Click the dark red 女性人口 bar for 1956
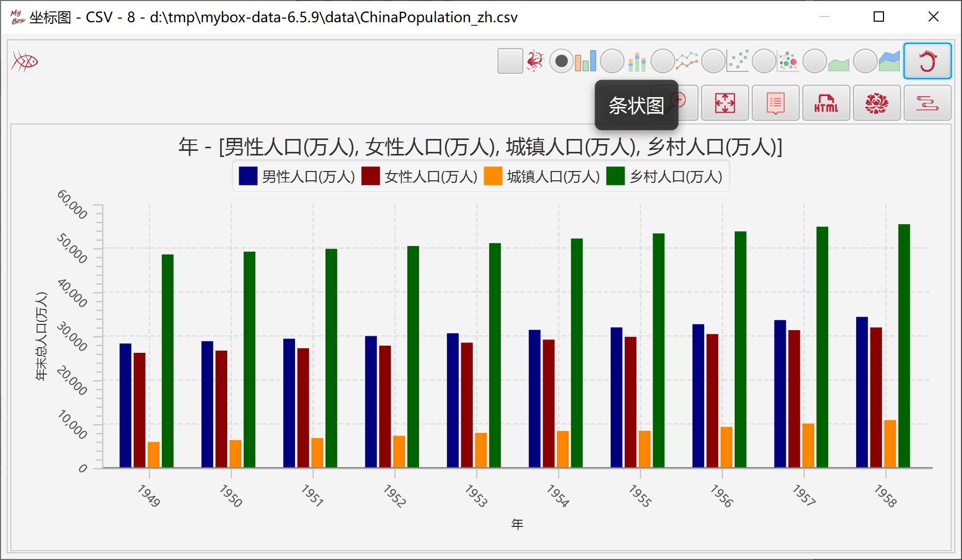This screenshot has height=560, width=962. (x=712, y=401)
